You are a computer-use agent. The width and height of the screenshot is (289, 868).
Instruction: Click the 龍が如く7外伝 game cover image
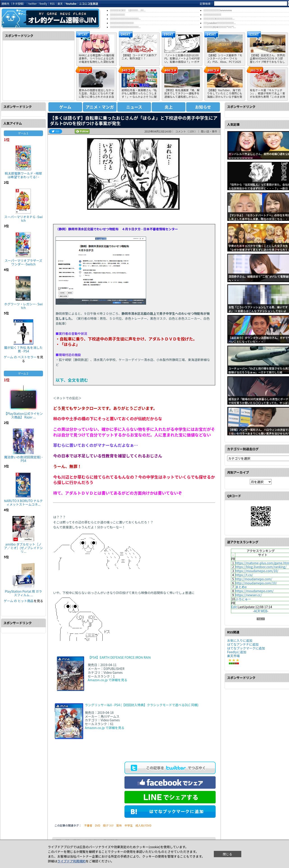coord(23,331)
